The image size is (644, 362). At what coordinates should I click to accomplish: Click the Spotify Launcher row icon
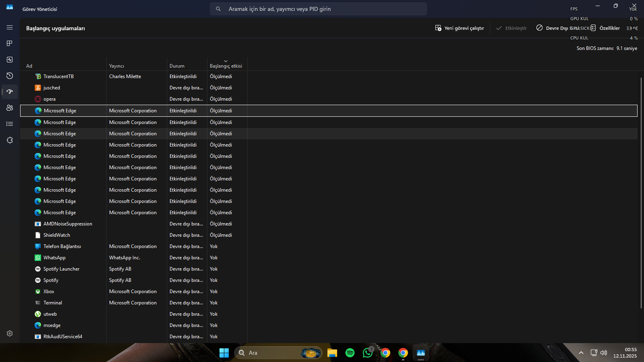pos(38,269)
